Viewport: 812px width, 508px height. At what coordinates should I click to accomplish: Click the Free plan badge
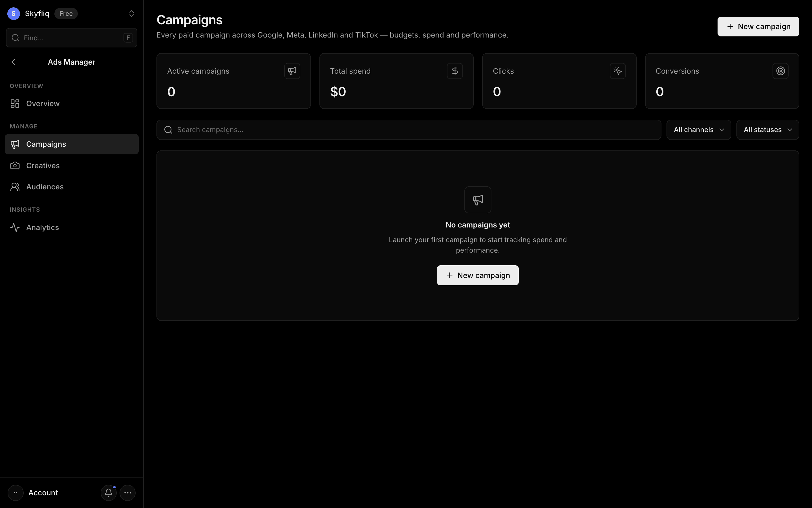66,14
